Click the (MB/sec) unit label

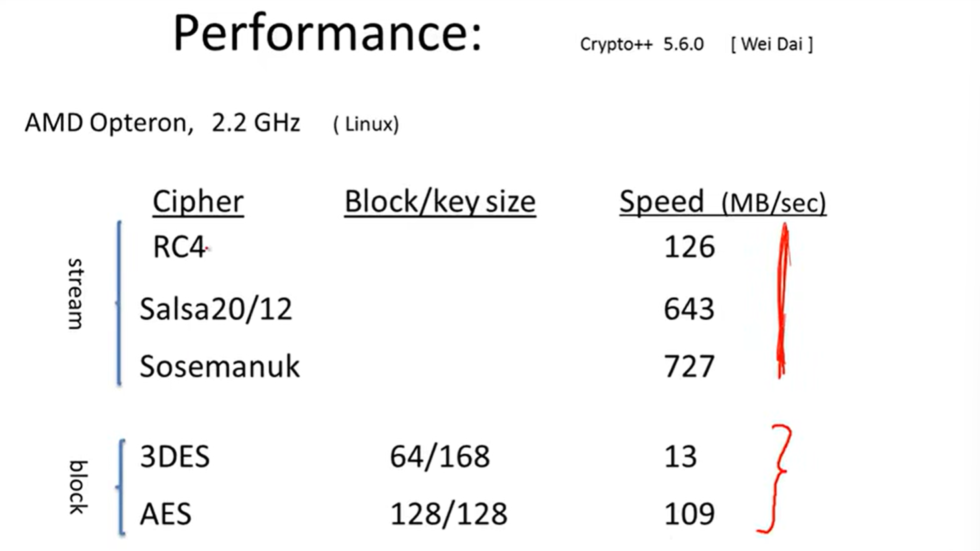(x=774, y=203)
